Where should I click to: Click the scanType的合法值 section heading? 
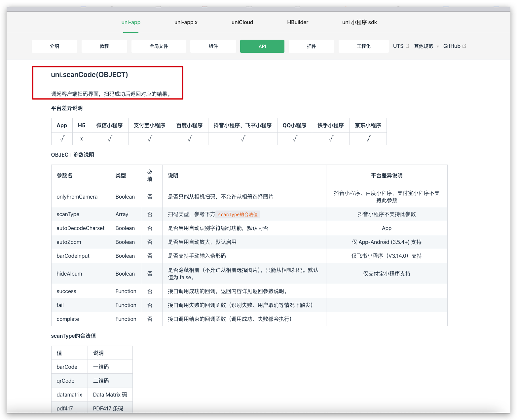pos(73,336)
